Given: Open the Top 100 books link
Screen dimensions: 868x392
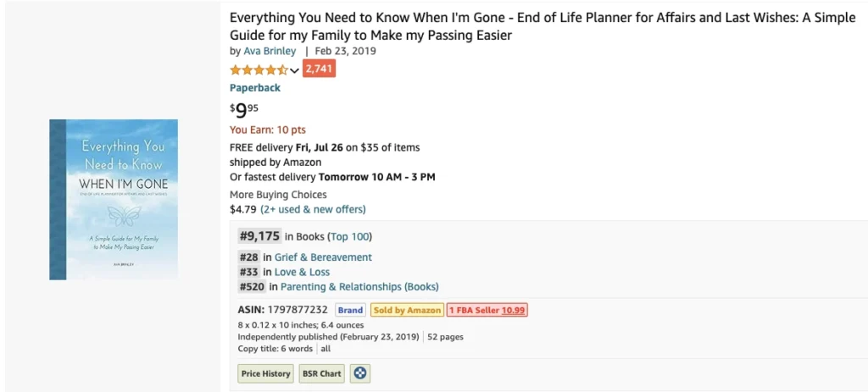Looking at the screenshot, I should 350,236.
